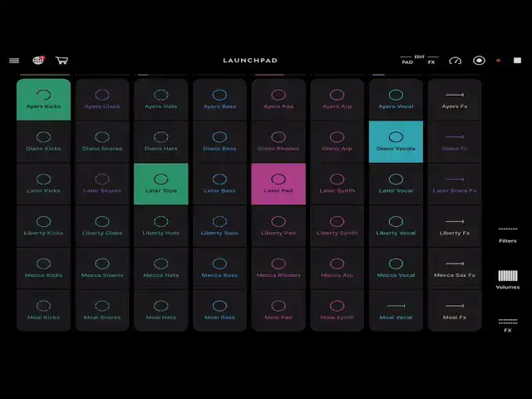Fire the Ayers Fx one-shot

click(x=455, y=100)
